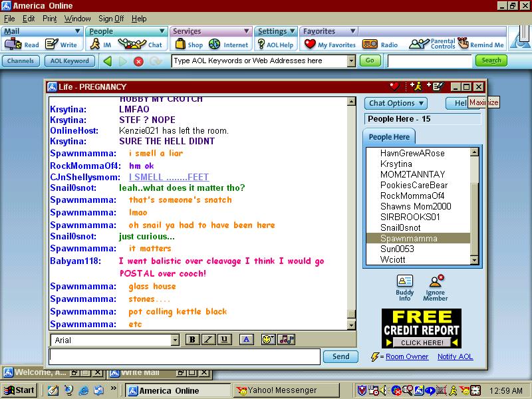Click Ignore Member icon

pos(436,288)
